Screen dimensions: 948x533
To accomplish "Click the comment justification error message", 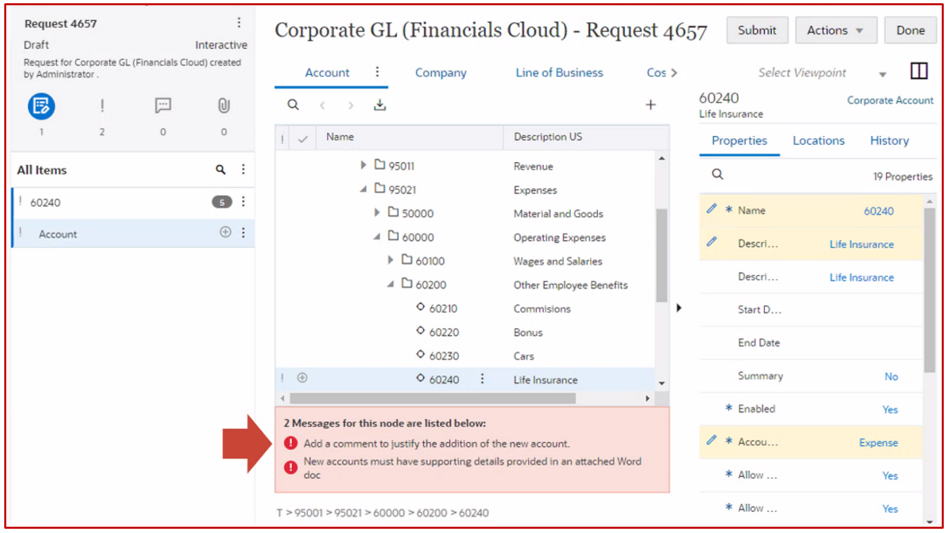I will pos(437,444).
